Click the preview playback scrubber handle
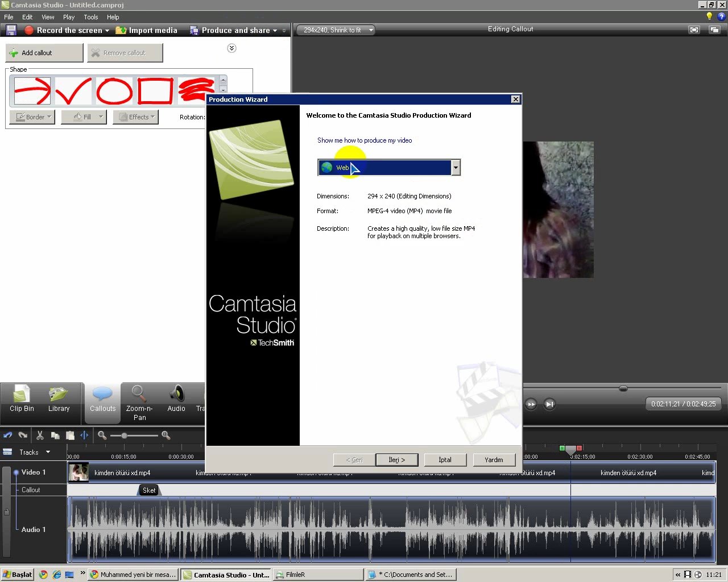This screenshot has width=728, height=582. coord(623,388)
